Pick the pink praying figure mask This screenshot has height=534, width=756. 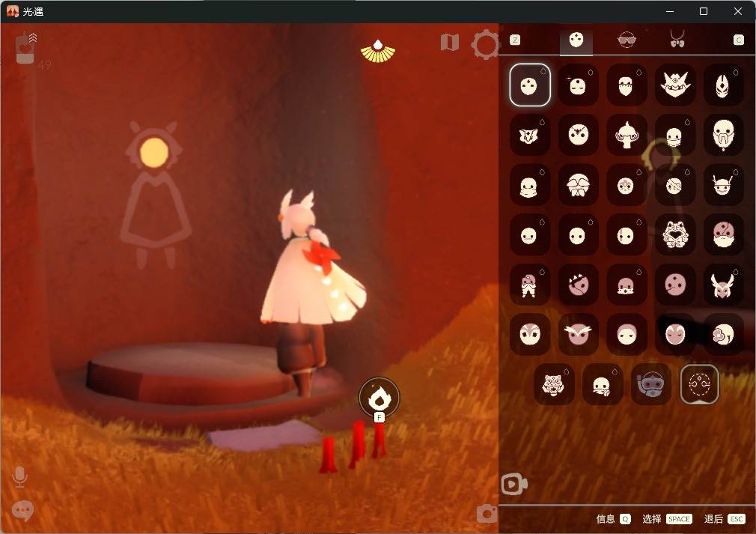tap(529, 285)
